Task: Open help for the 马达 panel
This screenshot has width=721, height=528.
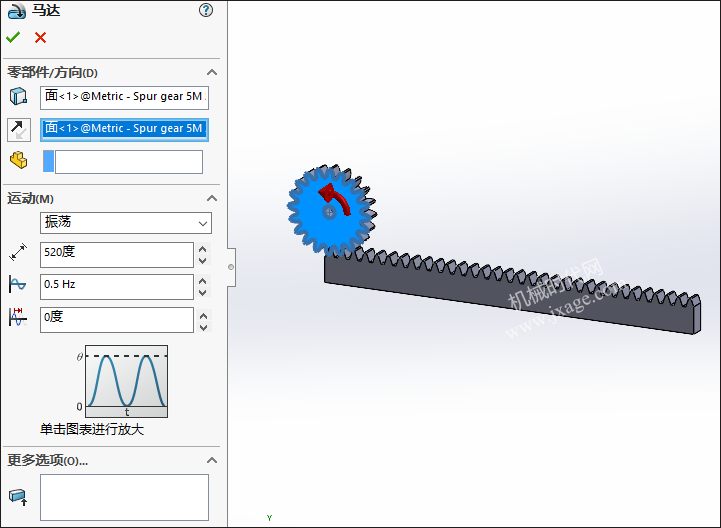Action: click(x=206, y=10)
